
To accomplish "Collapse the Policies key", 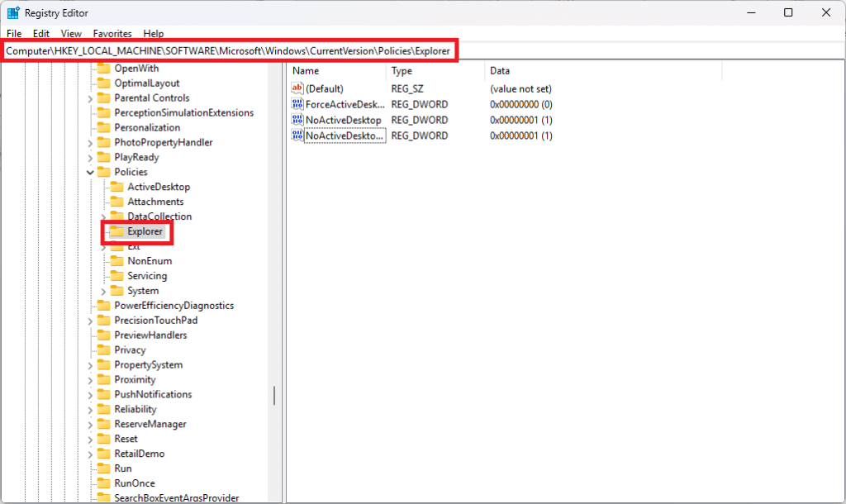I will pyautogui.click(x=90, y=172).
